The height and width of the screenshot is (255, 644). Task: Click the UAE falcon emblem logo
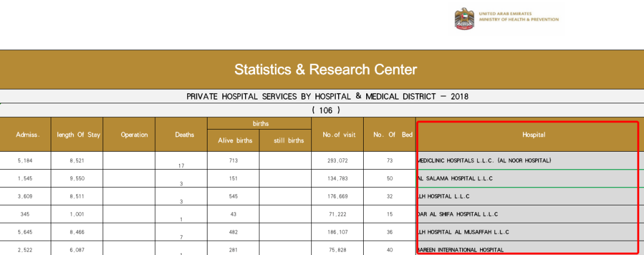pyautogui.click(x=464, y=18)
